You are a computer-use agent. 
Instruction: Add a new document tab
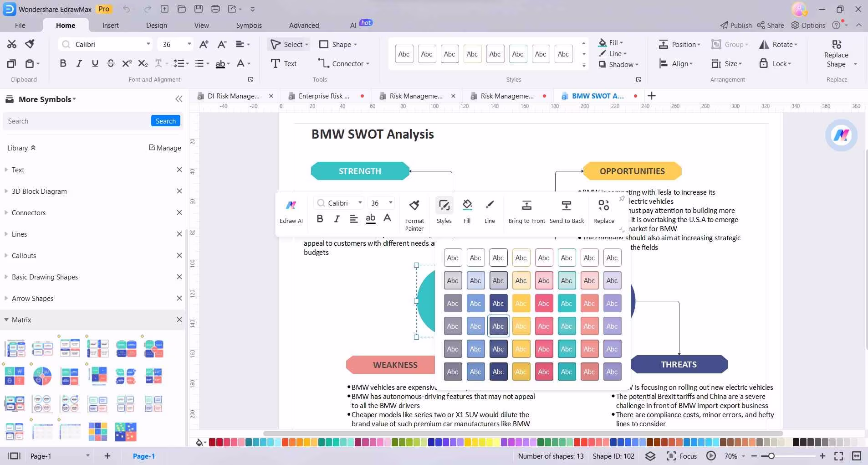point(652,96)
